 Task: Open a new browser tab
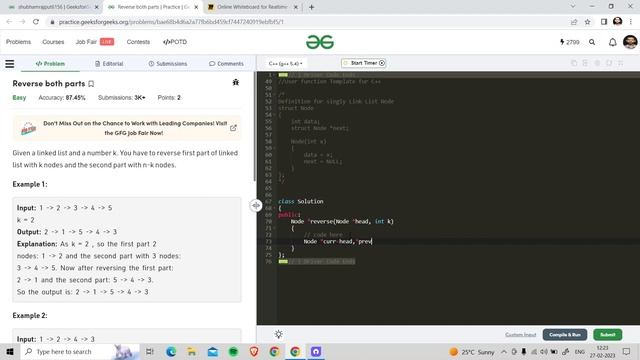pyautogui.click(x=311, y=7)
